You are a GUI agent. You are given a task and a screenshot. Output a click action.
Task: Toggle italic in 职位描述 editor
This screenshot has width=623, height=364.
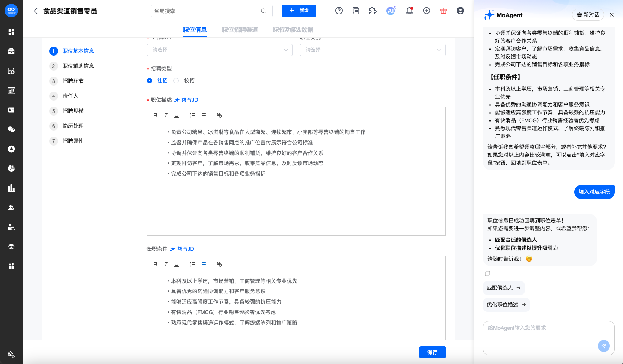(x=166, y=115)
